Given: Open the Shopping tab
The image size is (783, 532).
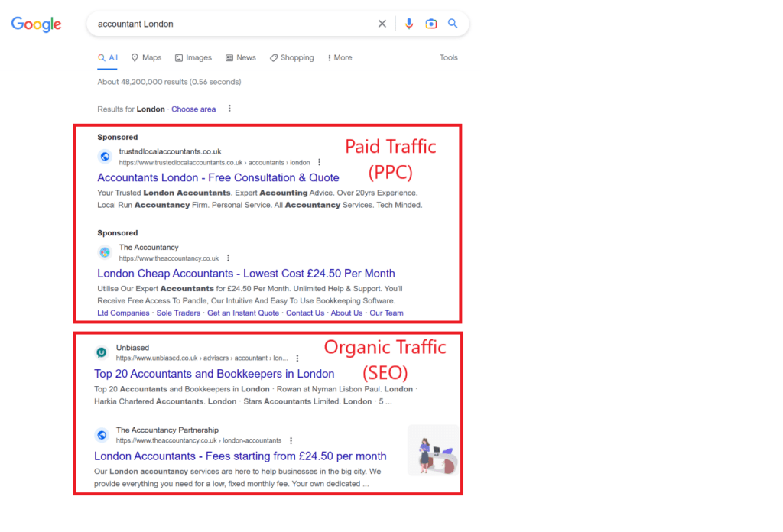Looking at the screenshot, I should click(x=292, y=58).
